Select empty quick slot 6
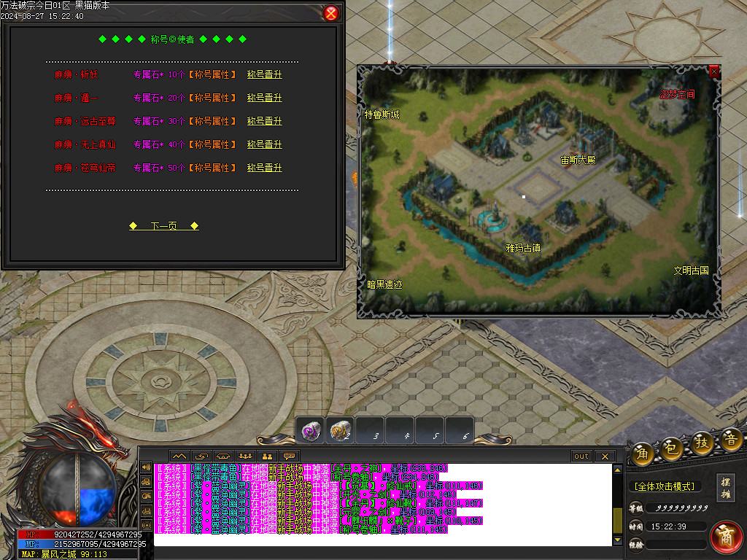Image resolution: width=747 pixels, height=560 pixels. pos(460,431)
